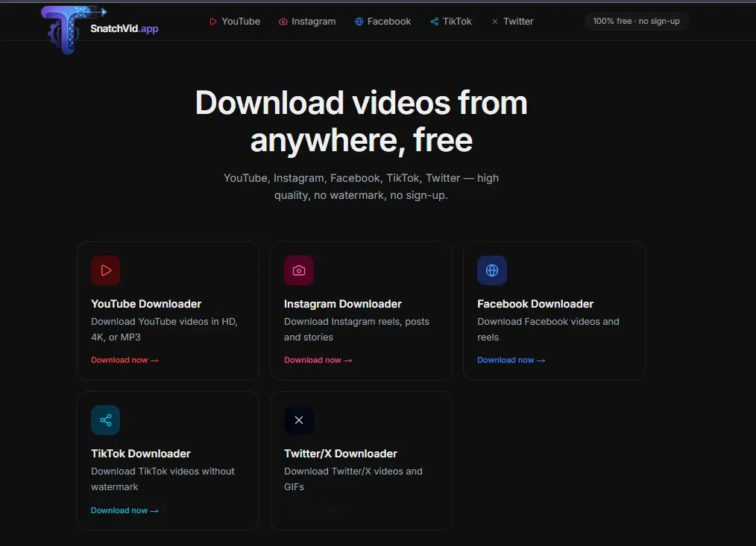Click the Instagram camera icon in navigation
This screenshot has height=546, width=756.
click(x=283, y=21)
